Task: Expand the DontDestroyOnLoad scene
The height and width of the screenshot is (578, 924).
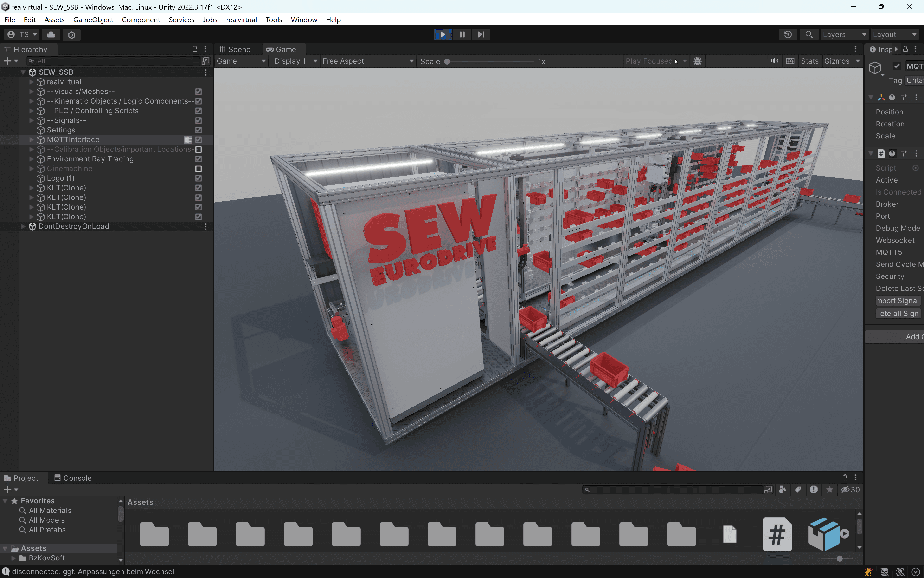Action: coord(23,226)
